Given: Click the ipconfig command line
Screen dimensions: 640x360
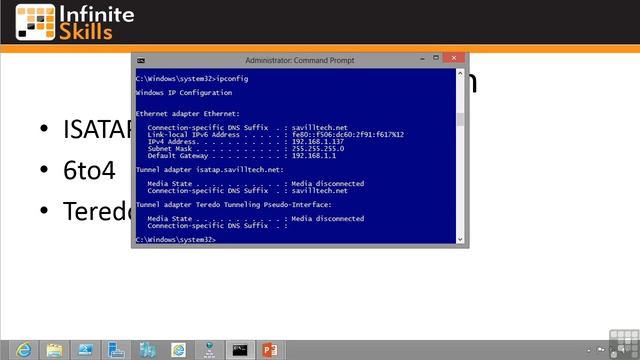Looking at the screenshot, I should pyautogui.click(x=192, y=78).
